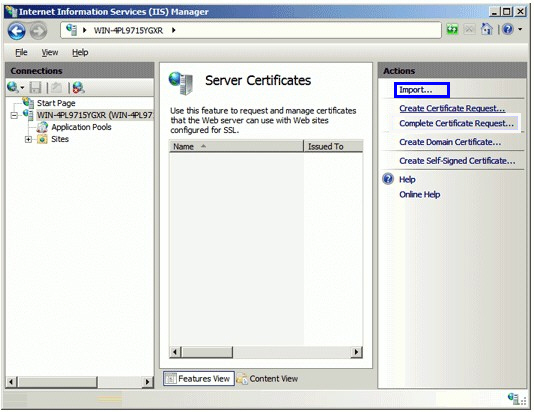Click Save Connections floppy disk icon
534x412 pixels.
(35, 88)
